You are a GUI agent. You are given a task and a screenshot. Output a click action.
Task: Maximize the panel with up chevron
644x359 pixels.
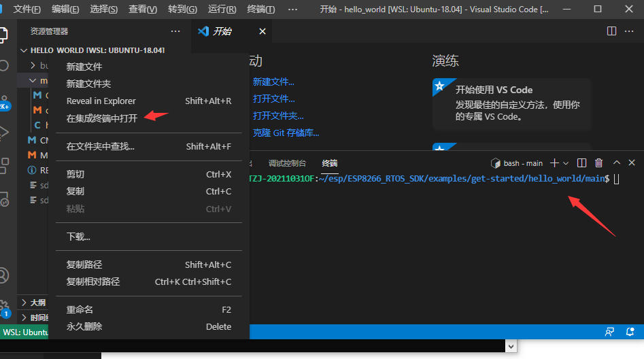(x=617, y=163)
